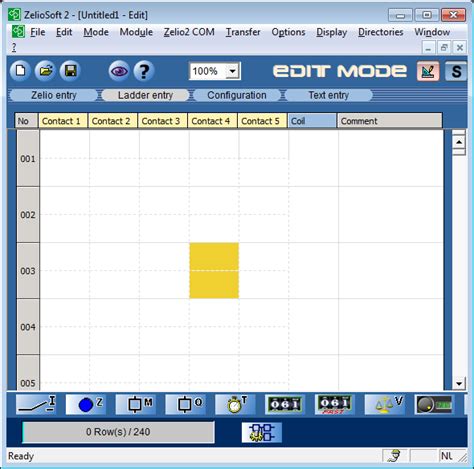474x469 pixels.
Task: Open the ? help menu
Action: point(14,47)
